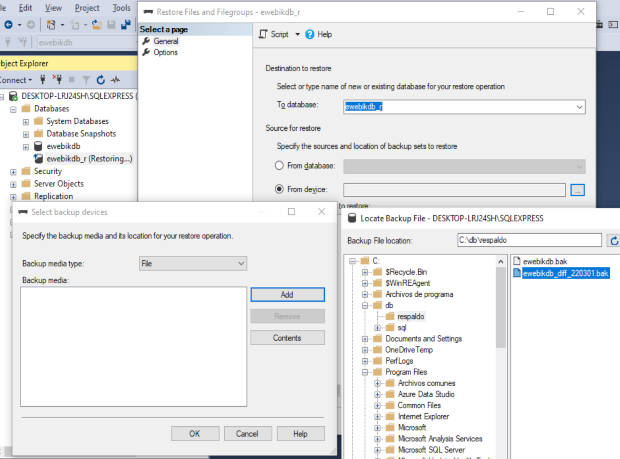Click the Save icon in SSMS toolbar
The image size is (620, 459).
click(112, 25)
